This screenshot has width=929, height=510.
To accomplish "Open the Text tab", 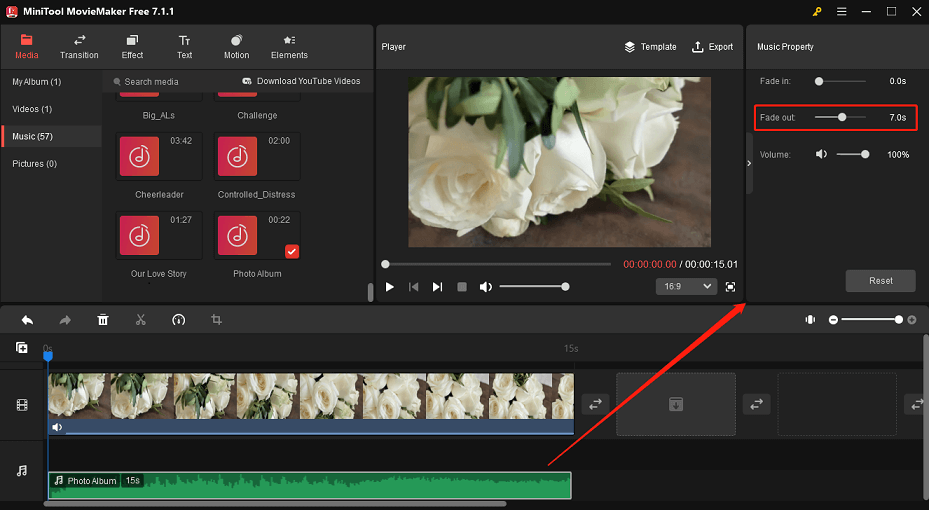I will (x=184, y=47).
